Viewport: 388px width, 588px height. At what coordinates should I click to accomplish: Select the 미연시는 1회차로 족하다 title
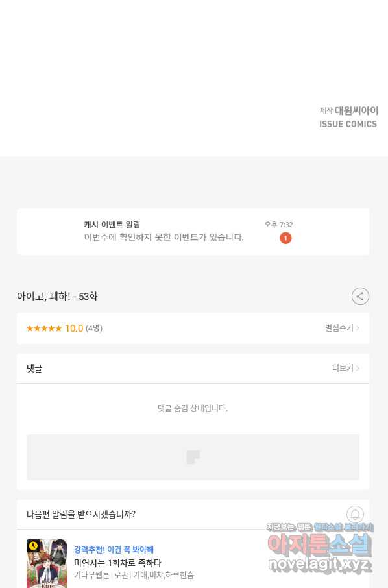pos(117,563)
